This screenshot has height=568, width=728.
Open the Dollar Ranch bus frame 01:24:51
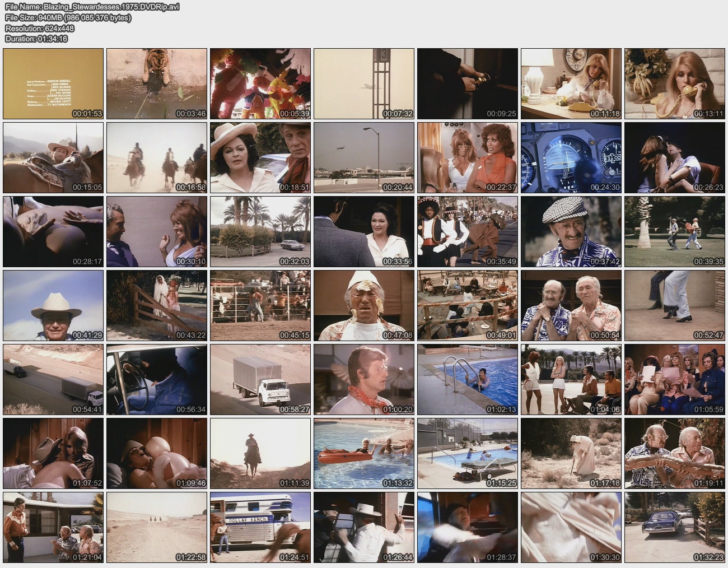pos(260,527)
